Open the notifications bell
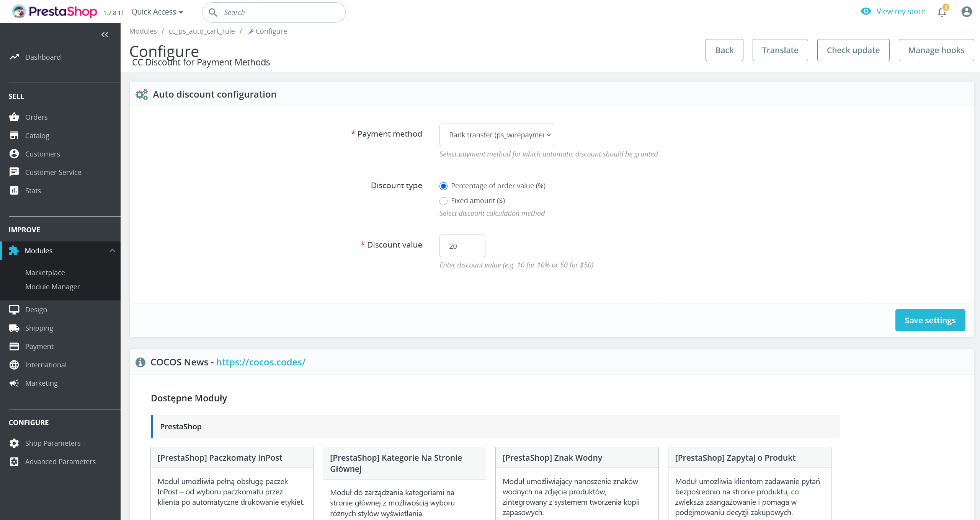The image size is (980, 520). pos(941,12)
